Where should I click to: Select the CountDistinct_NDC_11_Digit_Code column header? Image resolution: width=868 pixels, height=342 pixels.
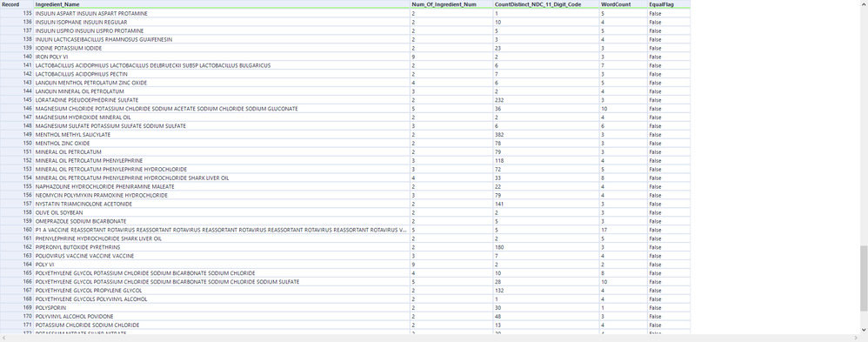click(x=546, y=3)
